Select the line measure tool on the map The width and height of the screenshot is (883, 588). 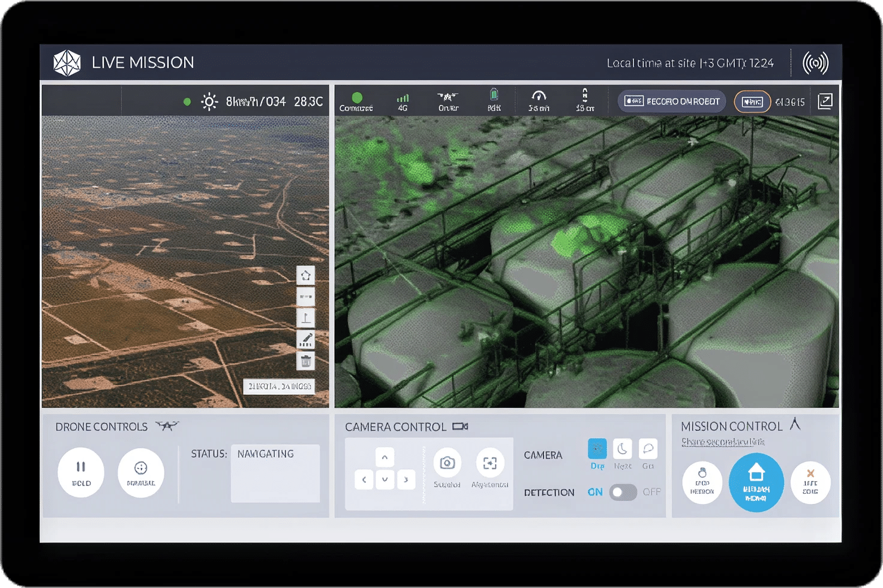point(306,297)
